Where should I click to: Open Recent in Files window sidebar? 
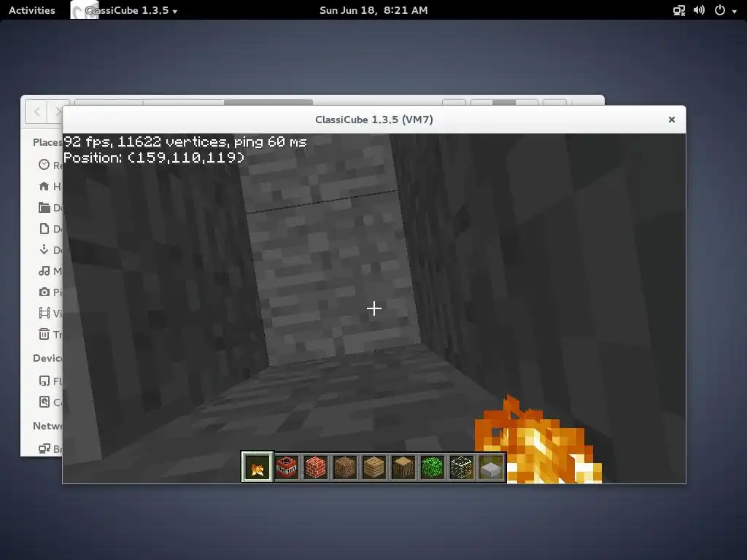click(x=44, y=165)
